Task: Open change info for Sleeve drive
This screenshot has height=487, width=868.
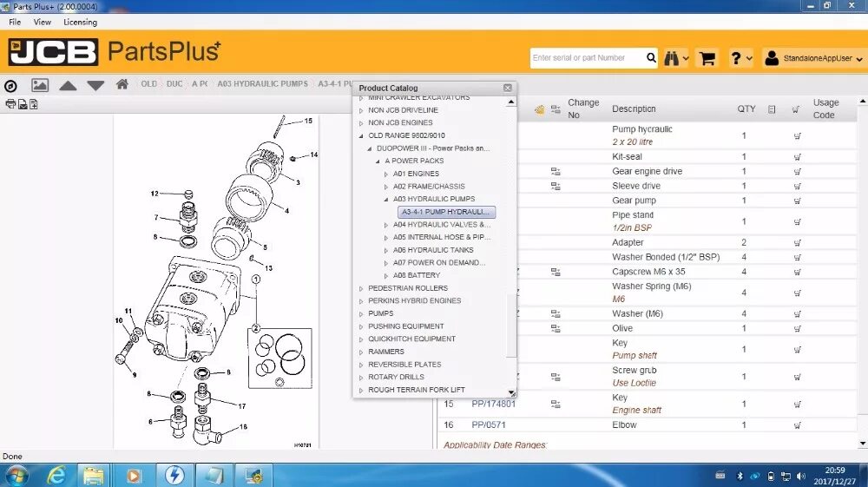Action: [x=556, y=187]
